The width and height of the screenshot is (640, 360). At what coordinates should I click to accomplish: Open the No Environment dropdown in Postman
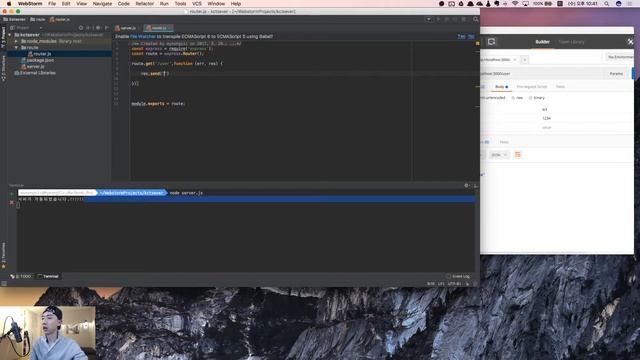point(620,57)
